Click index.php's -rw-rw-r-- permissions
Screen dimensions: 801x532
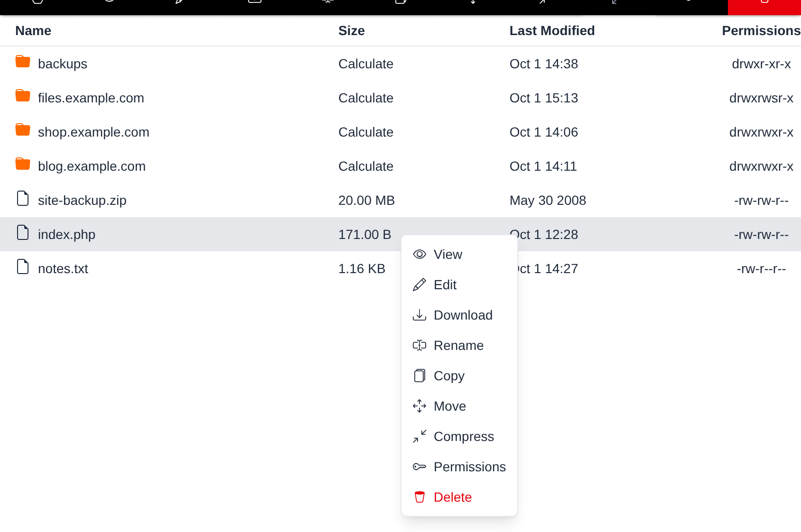coord(761,234)
